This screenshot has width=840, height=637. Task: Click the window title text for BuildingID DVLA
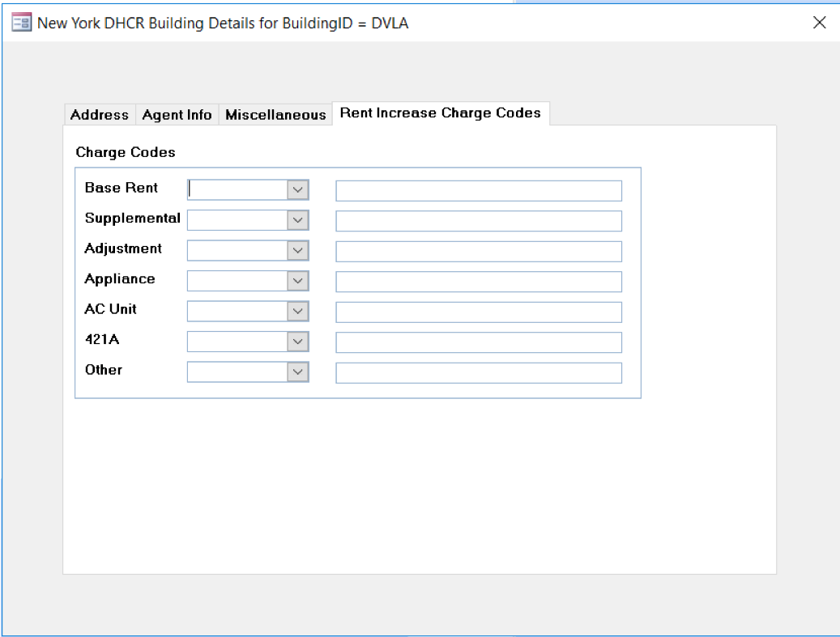pos(223,23)
